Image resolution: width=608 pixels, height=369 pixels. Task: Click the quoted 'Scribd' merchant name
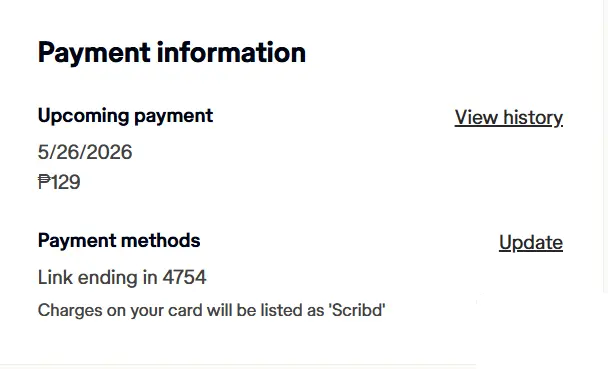(x=357, y=310)
